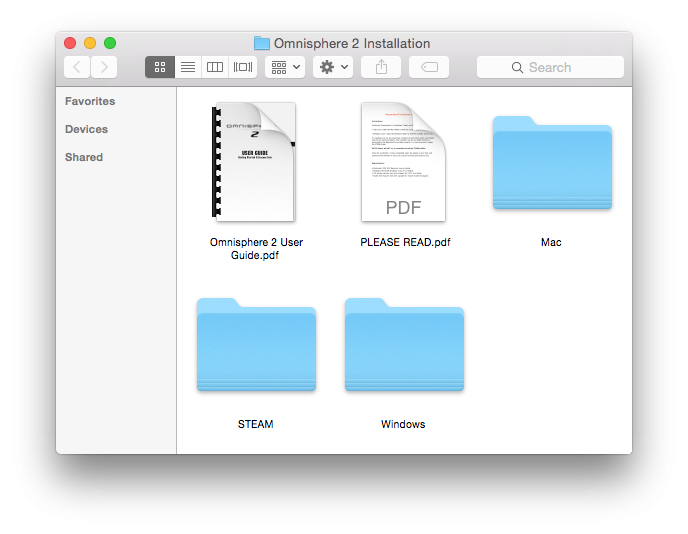Screen dimensions: 688x534
Task: Click the search magnifier icon
Action: [x=517, y=68]
